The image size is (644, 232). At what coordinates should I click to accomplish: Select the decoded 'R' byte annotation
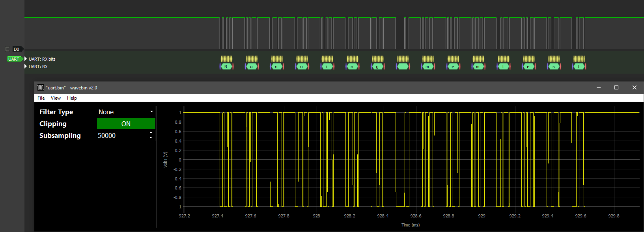click(x=226, y=67)
